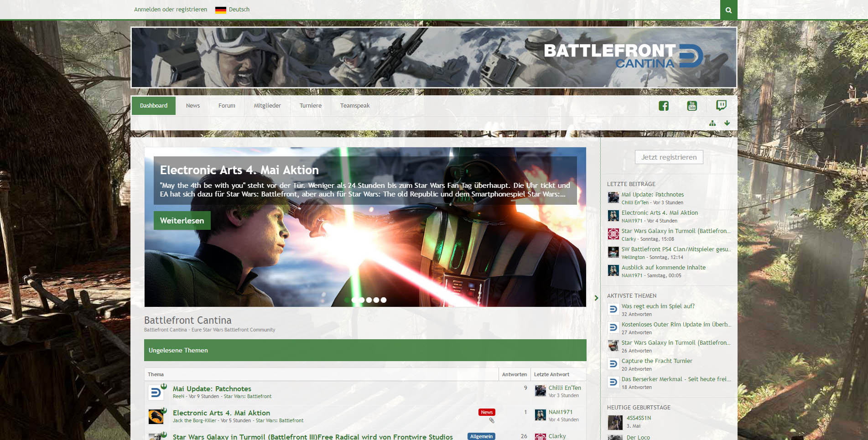Open sidebar post Ausblick auf kommende Inhalte
Image resolution: width=868 pixels, height=440 pixels.
[664, 268]
